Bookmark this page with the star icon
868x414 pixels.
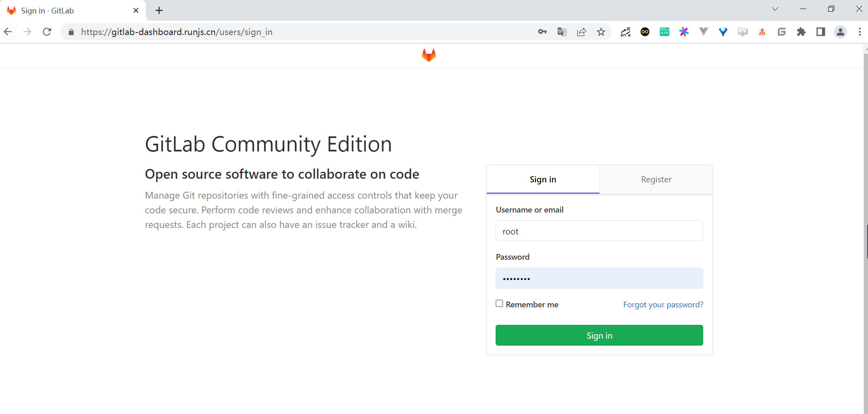(x=601, y=32)
